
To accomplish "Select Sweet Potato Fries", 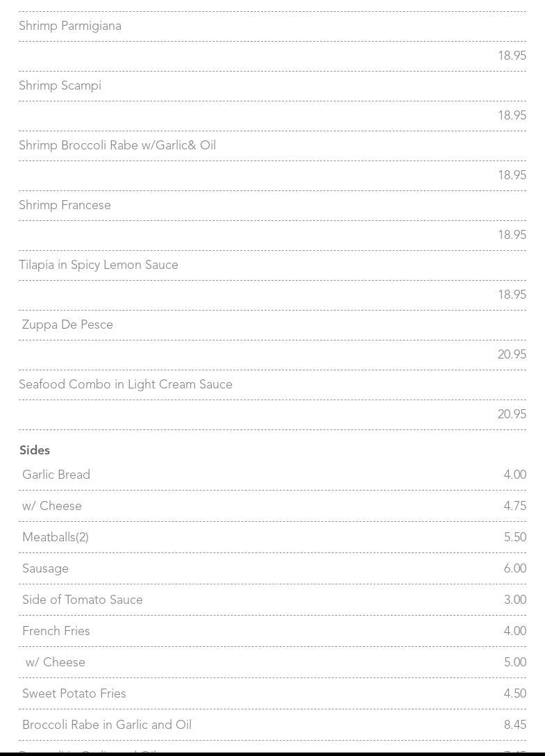I will (74, 694).
